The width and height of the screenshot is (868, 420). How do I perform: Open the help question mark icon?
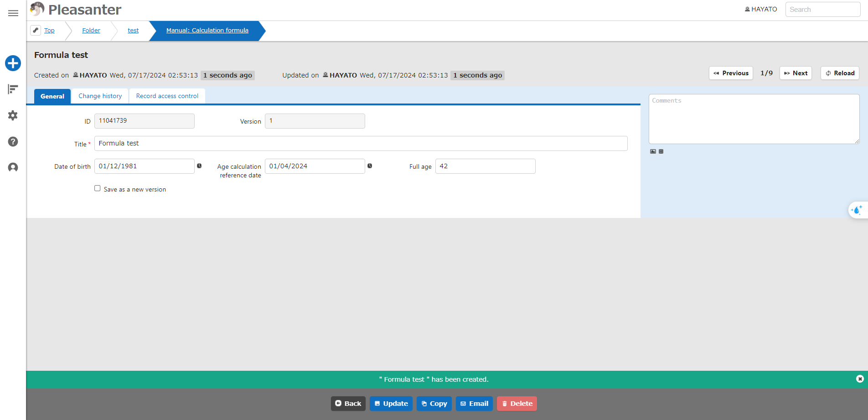[13, 141]
